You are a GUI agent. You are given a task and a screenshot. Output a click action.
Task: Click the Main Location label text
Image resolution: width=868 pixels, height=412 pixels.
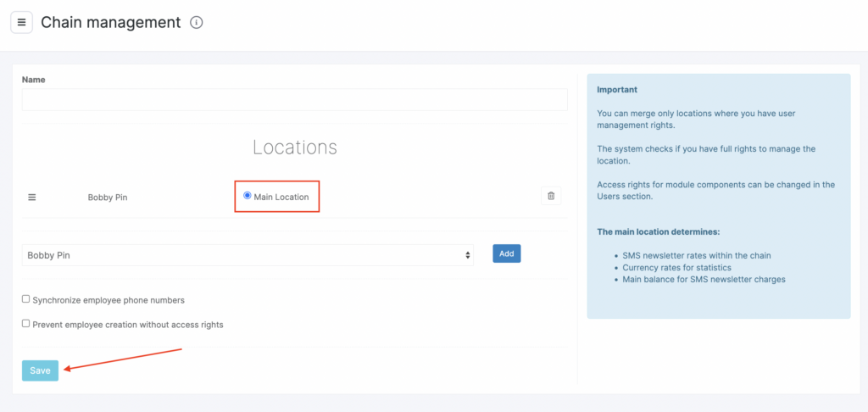(281, 197)
